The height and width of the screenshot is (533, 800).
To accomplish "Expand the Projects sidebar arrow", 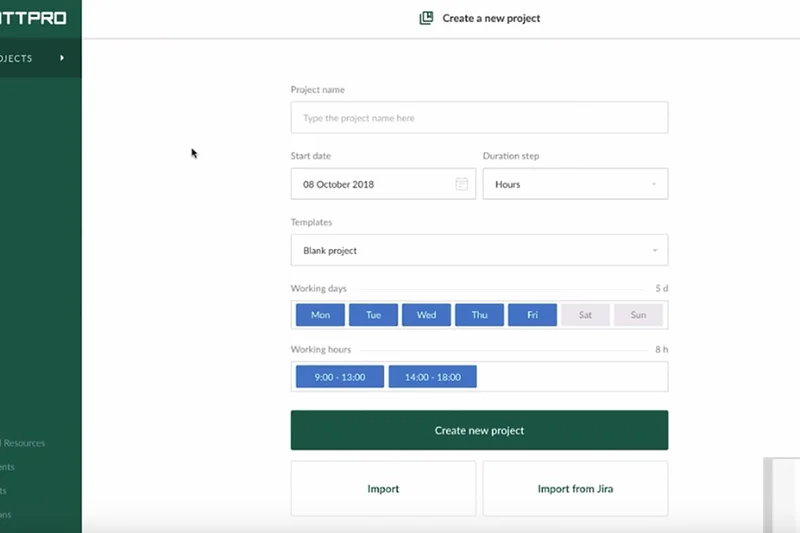I will click(62, 58).
